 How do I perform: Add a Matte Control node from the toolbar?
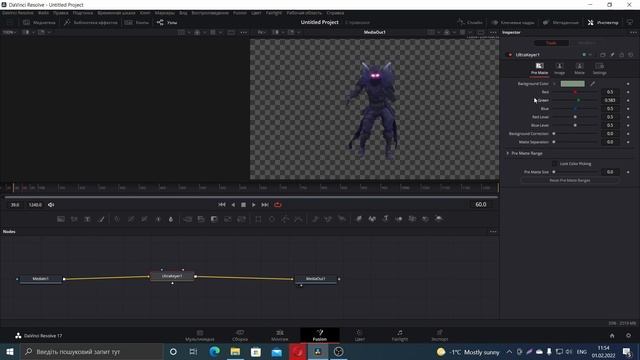(214, 219)
